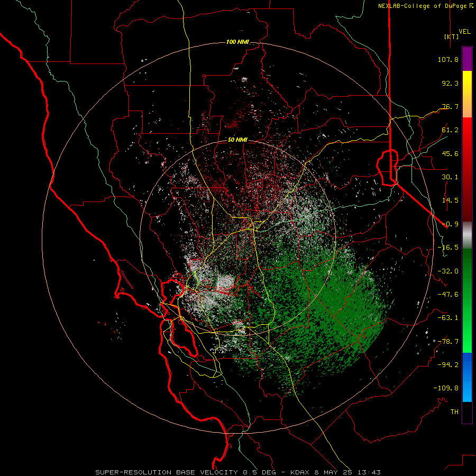Click the 107.8 velocity scale label

pyautogui.click(x=448, y=59)
